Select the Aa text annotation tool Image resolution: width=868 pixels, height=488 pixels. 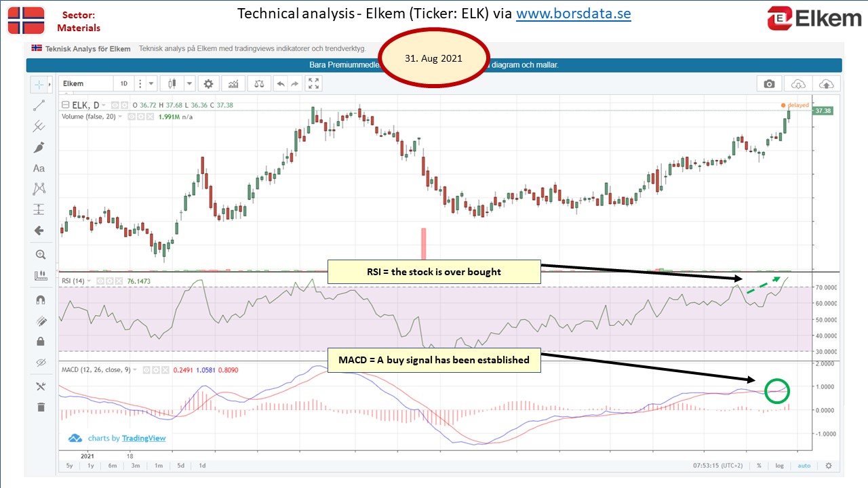(39, 168)
